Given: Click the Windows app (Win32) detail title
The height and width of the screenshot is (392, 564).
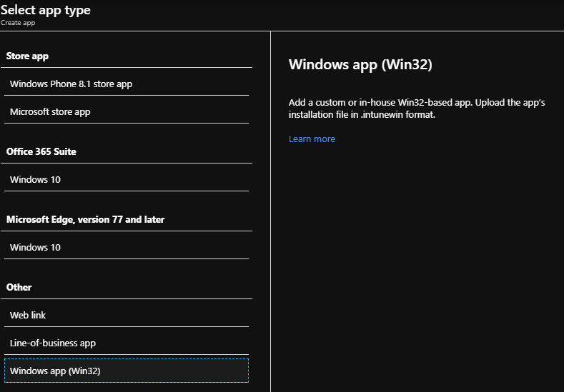Looking at the screenshot, I should pyautogui.click(x=360, y=65).
